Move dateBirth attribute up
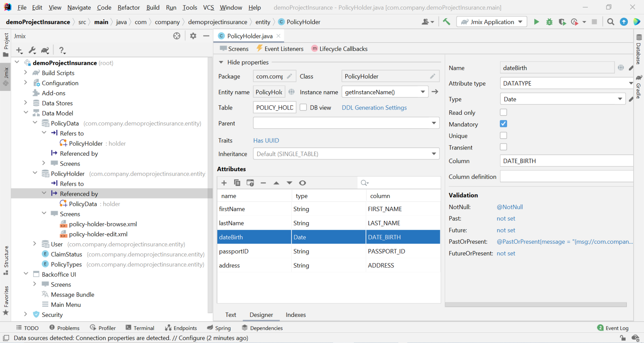This screenshot has height=343, width=644. [x=276, y=183]
